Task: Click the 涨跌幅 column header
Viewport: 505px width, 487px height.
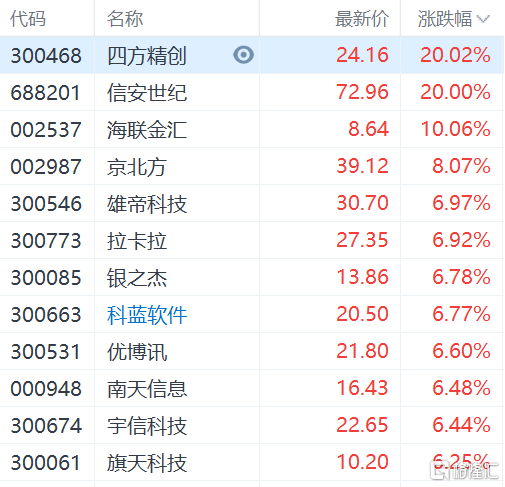Action: point(445,19)
